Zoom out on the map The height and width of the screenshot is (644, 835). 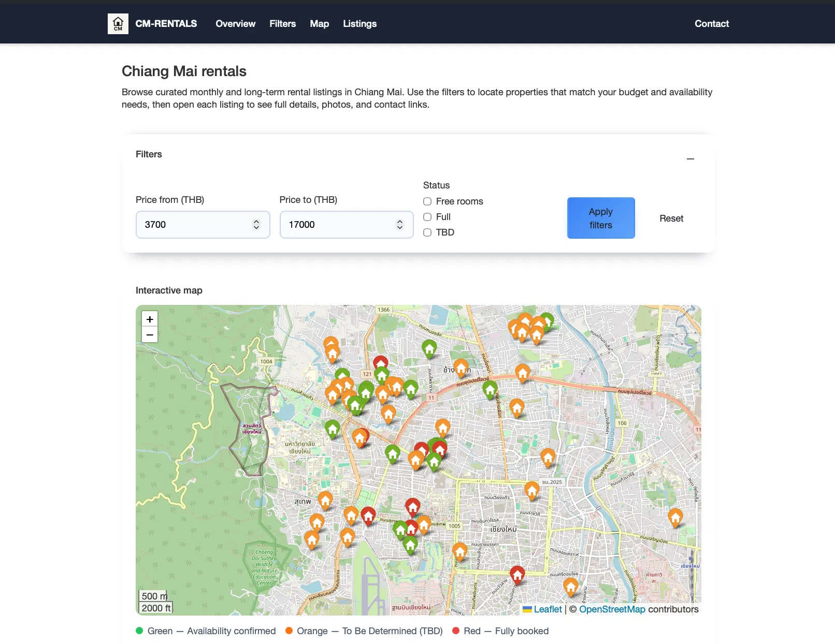pyautogui.click(x=150, y=335)
